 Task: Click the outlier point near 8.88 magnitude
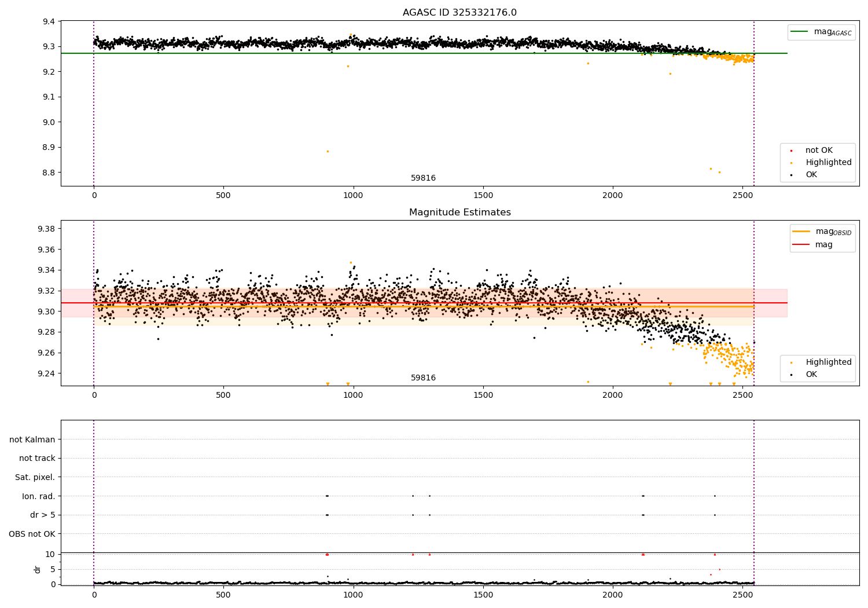(328, 151)
